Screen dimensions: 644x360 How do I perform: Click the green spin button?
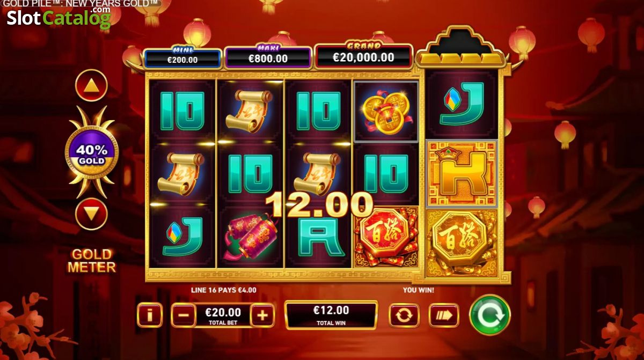point(489,315)
